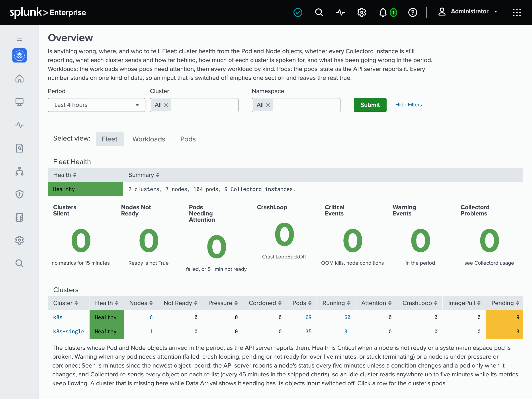Click the Pending cell 9 for k8s
Image resolution: width=532 pixels, height=399 pixels.
[504, 317]
